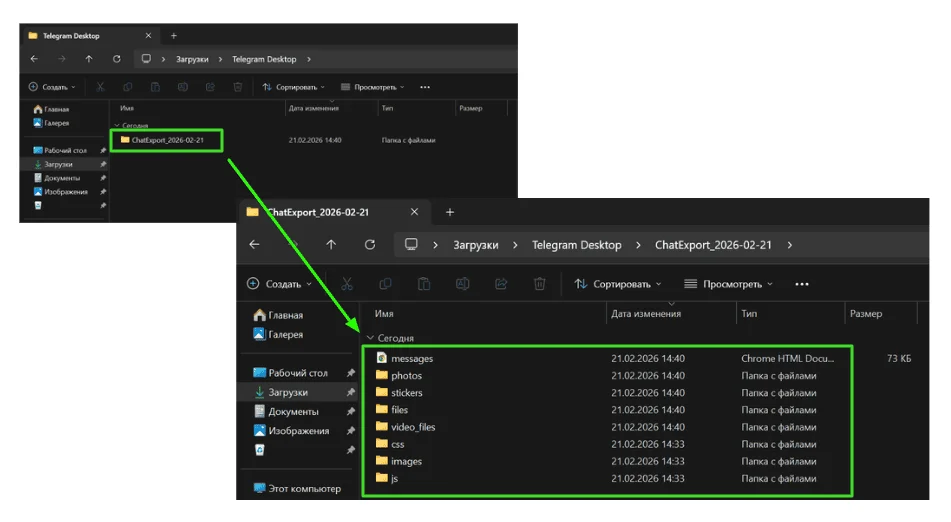Open three-dots more options in ChatExport window

click(801, 284)
